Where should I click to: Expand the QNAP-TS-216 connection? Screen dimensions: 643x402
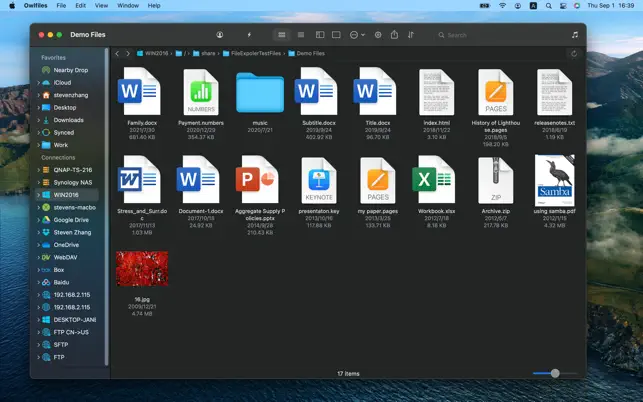[38, 170]
